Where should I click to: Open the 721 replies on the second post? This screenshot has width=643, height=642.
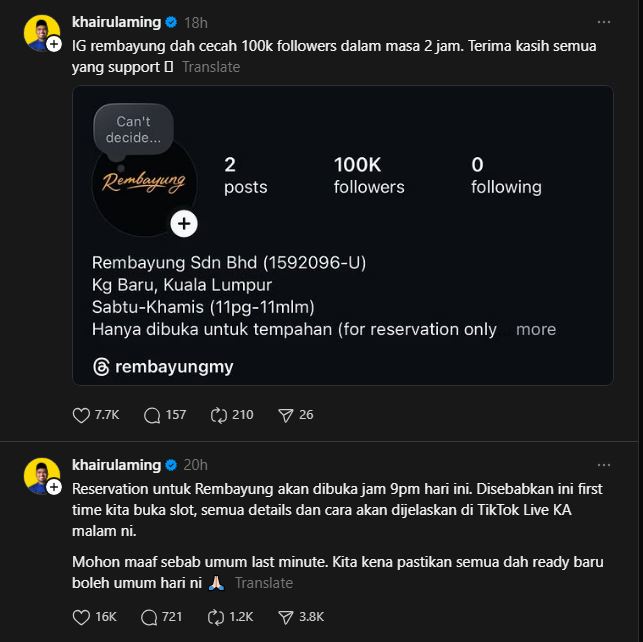point(153,617)
